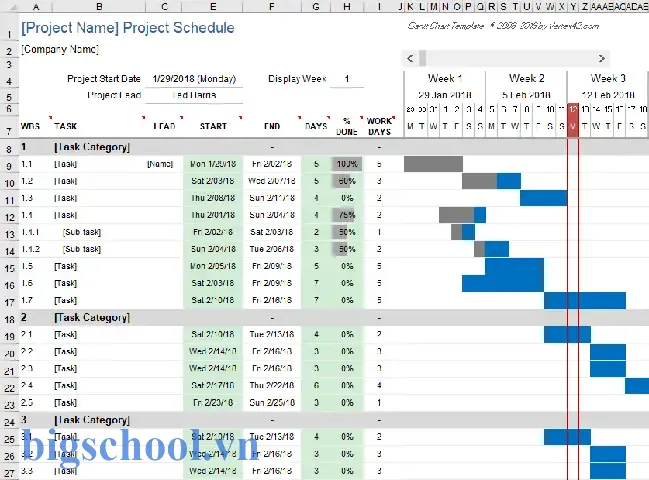The width and height of the screenshot is (649, 480).
Task: Click the 50% done cell of sub task 1.4.1
Action: tap(347, 232)
